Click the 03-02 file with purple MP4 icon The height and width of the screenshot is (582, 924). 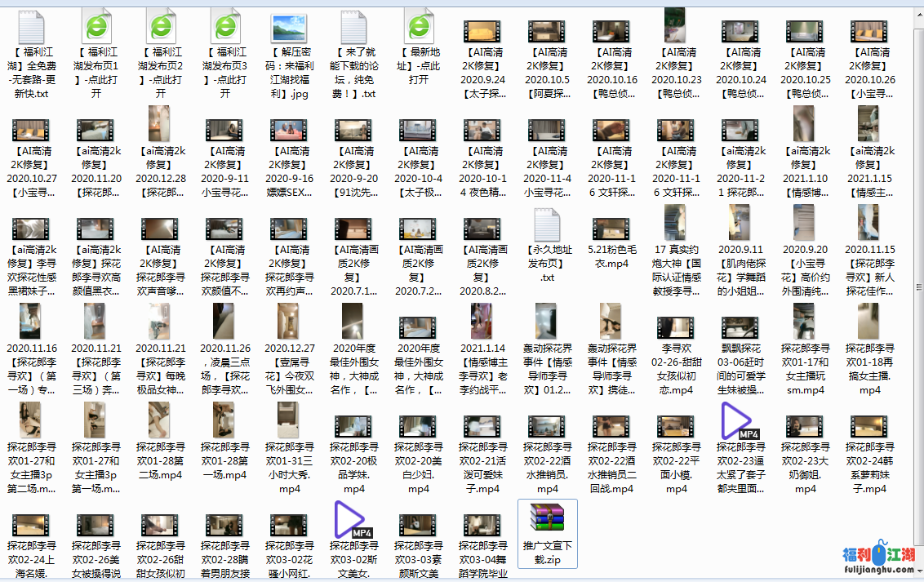(x=353, y=521)
